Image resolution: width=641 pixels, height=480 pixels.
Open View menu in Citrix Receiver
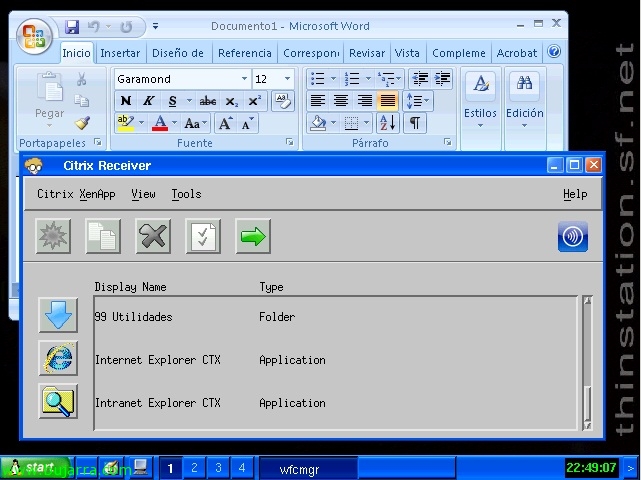tap(143, 194)
